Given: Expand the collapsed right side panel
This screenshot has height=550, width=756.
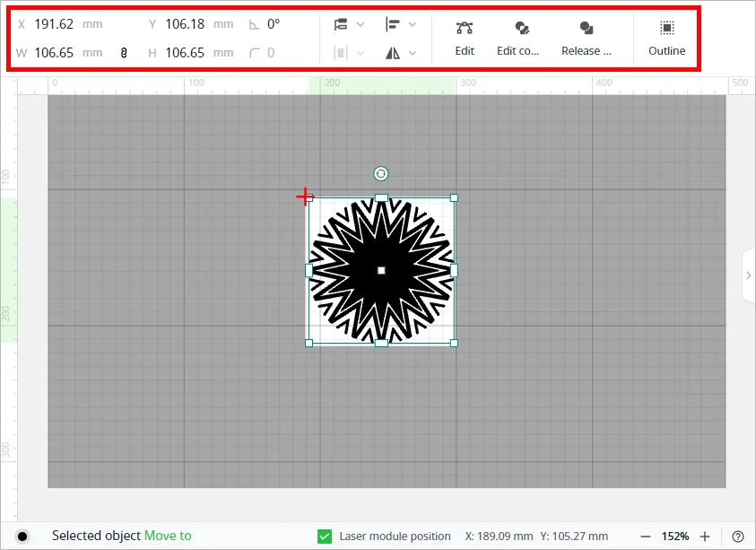Looking at the screenshot, I should (748, 275).
